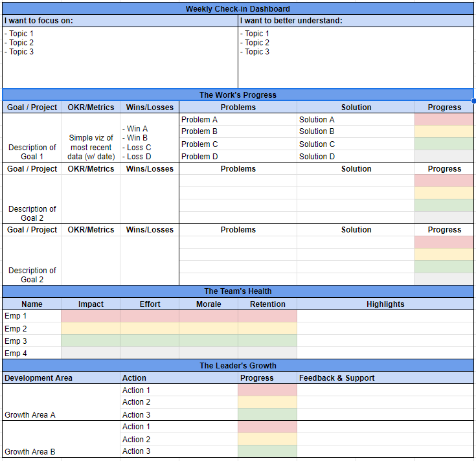Click the Development Area column header
476x461 pixels.
pos(61,378)
